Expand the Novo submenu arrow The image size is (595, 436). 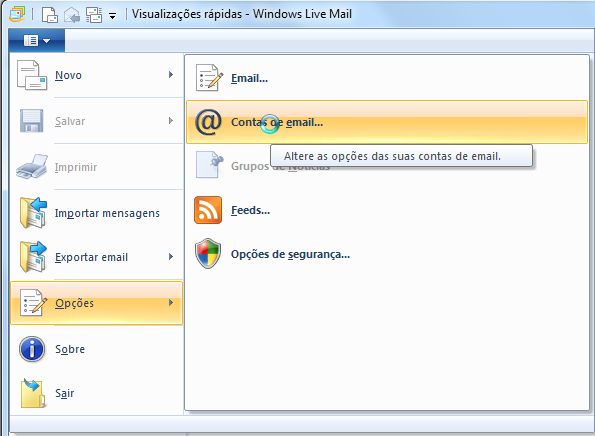[x=171, y=74]
